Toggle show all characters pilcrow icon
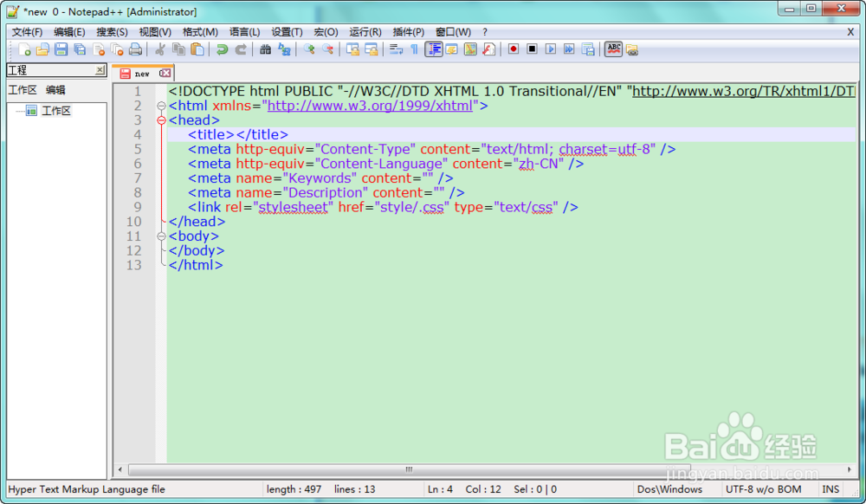This screenshot has width=866, height=504. coord(414,49)
